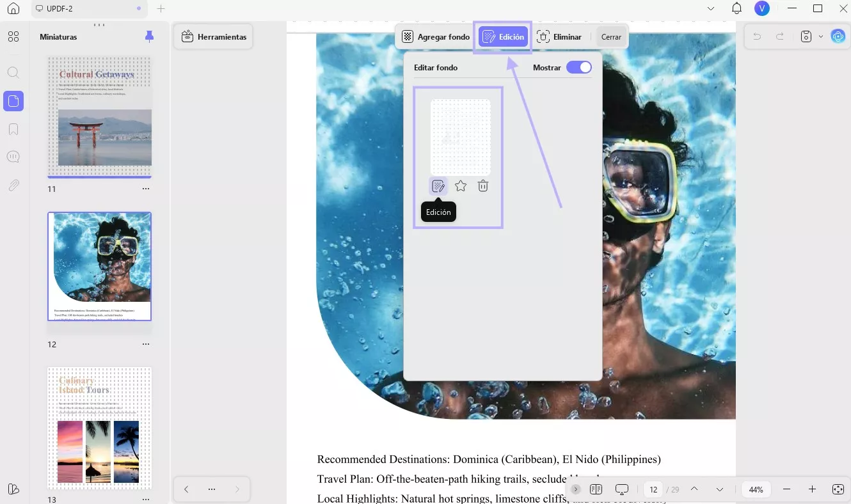Go to the previous page up chevron

point(694,489)
